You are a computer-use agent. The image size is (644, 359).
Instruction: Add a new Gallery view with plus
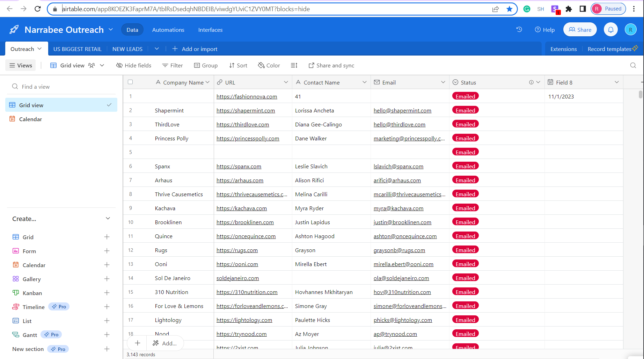107,279
